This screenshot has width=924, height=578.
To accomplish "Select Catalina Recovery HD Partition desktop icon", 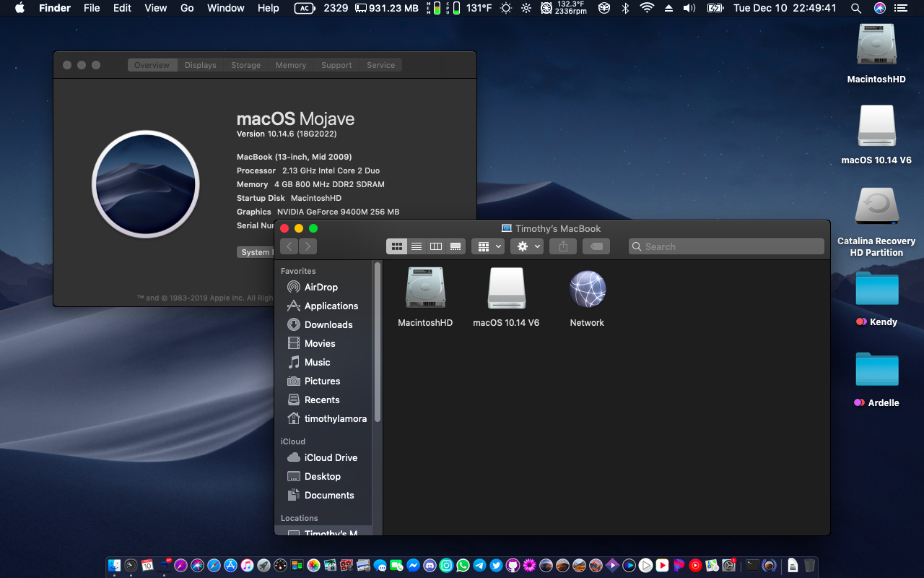I will click(876, 207).
